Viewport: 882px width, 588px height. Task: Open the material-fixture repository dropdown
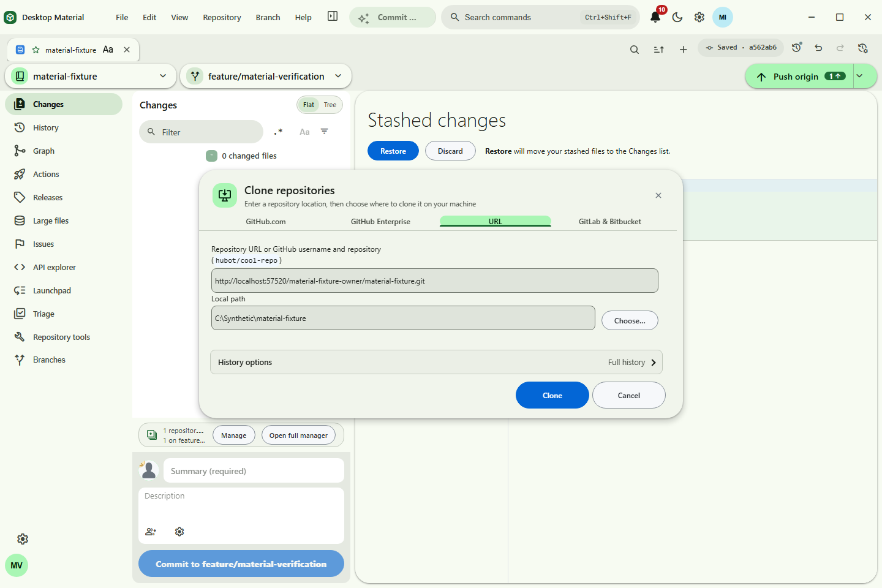click(91, 76)
